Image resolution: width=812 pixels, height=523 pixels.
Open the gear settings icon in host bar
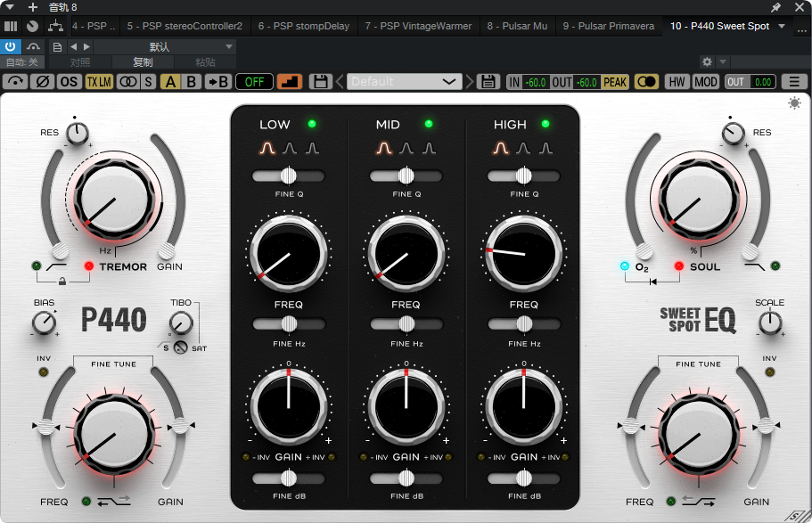click(707, 62)
